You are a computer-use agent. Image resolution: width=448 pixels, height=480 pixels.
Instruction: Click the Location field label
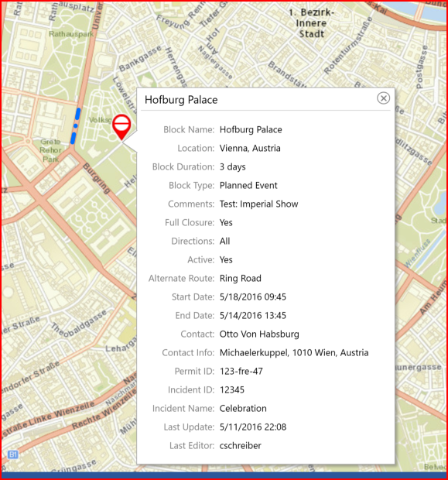196,148
